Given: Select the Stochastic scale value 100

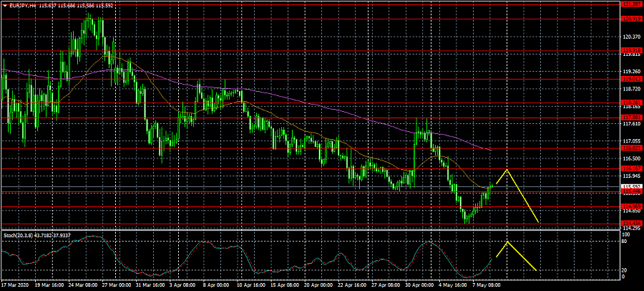Looking at the screenshot, I should pos(627,234).
